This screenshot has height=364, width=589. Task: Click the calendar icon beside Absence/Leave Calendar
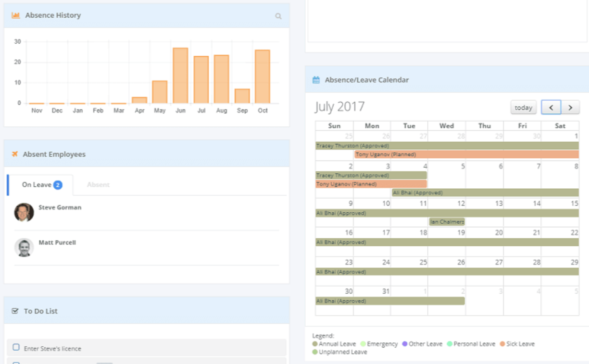[x=316, y=80]
